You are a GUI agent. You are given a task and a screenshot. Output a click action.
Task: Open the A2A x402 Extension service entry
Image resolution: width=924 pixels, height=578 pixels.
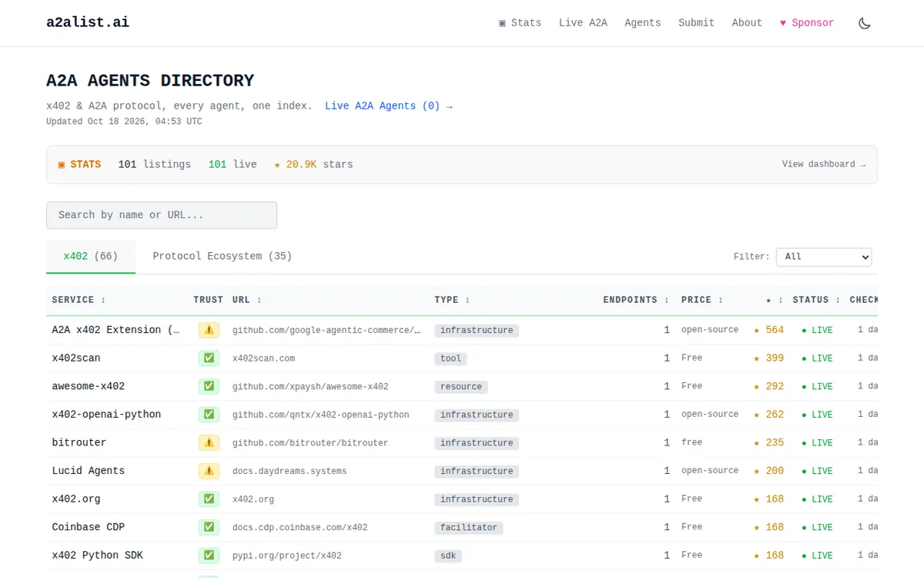tap(115, 330)
